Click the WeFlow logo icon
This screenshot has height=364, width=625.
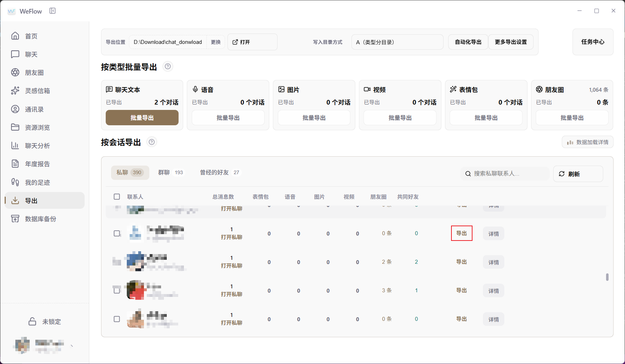coord(11,11)
